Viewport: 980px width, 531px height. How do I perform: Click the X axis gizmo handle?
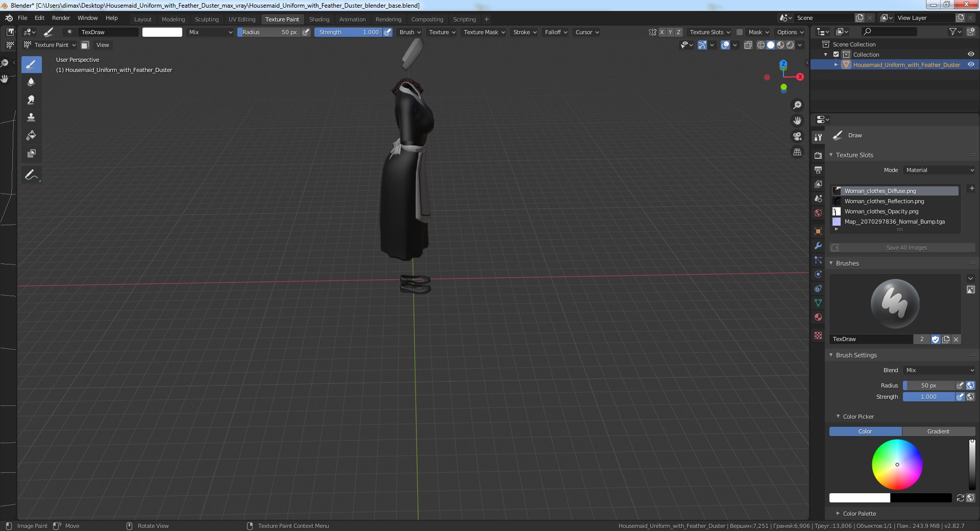[800, 77]
